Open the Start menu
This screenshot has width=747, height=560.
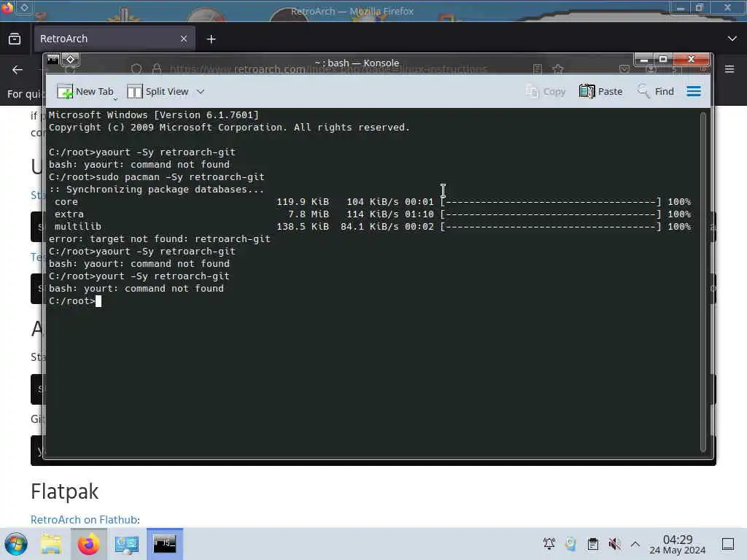[16, 544]
